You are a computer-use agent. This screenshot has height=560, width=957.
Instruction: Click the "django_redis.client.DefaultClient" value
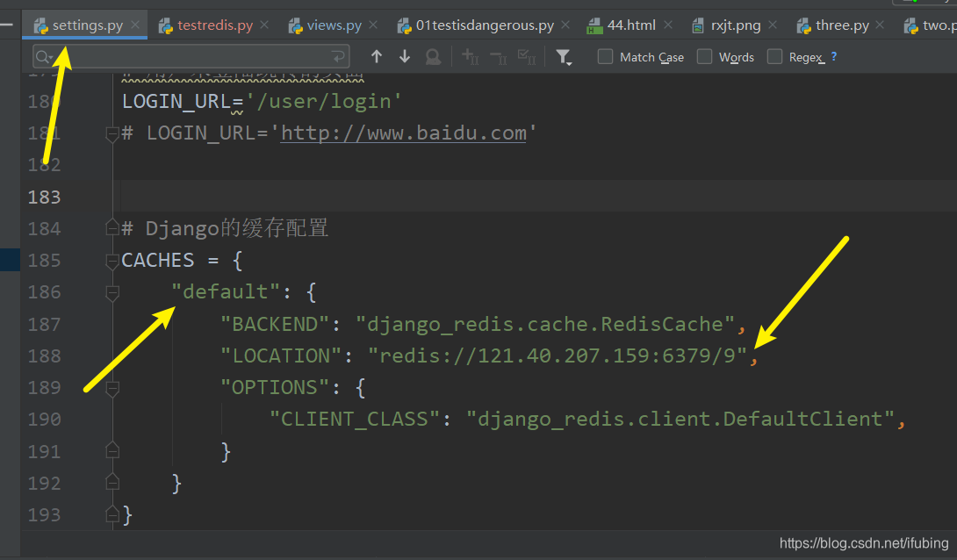point(680,419)
